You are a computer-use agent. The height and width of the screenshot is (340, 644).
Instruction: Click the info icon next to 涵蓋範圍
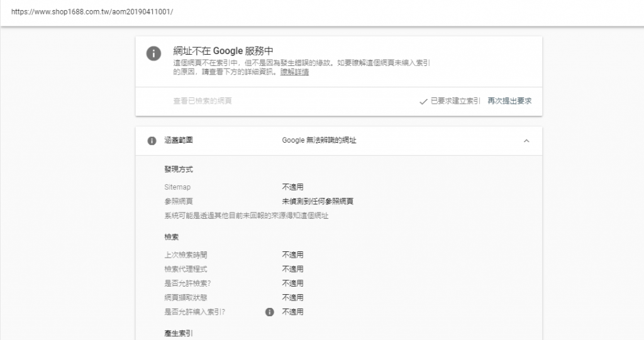point(152,141)
